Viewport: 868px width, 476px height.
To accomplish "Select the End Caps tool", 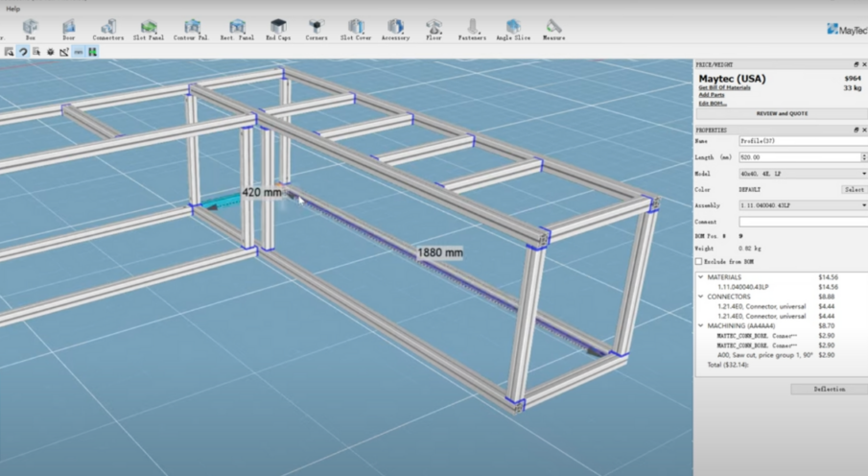I will [x=278, y=30].
